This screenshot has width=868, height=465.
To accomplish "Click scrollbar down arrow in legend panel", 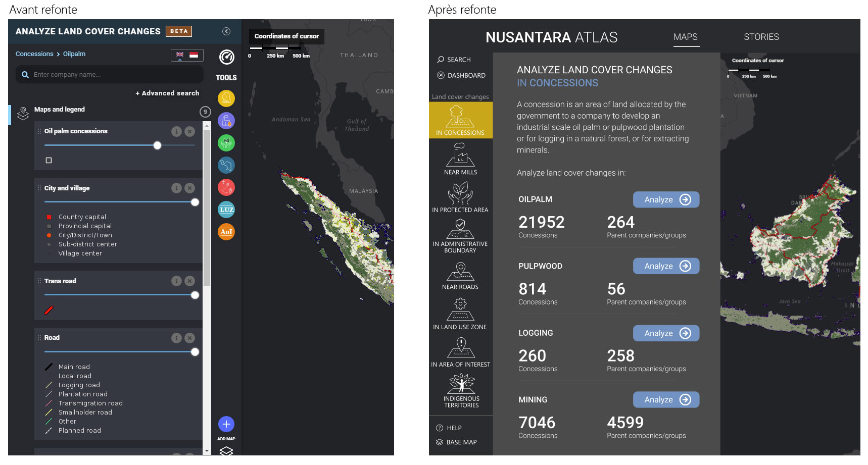I will tap(207, 451).
